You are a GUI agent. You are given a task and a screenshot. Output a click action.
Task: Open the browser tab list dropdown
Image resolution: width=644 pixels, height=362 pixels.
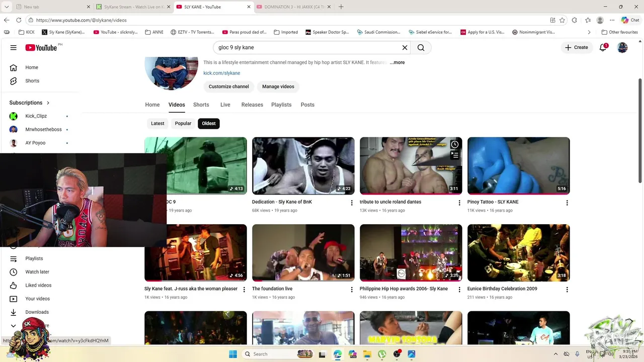pos(6,7)
